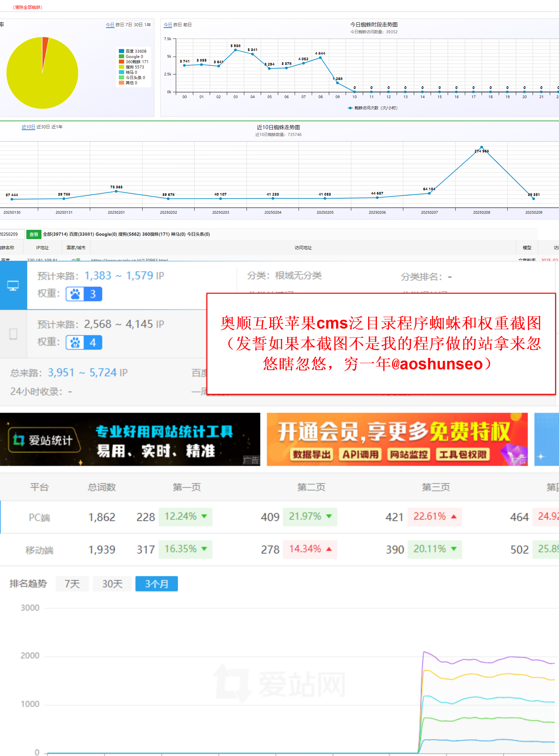Click 昨日 in pie chart range
The height and width of the screenshot is (756, 559).
[120, 25]
